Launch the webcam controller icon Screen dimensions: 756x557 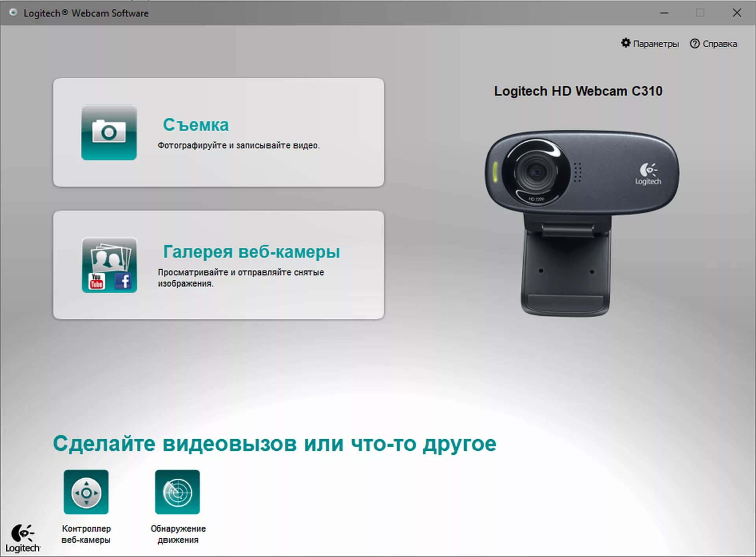point(86,492)
